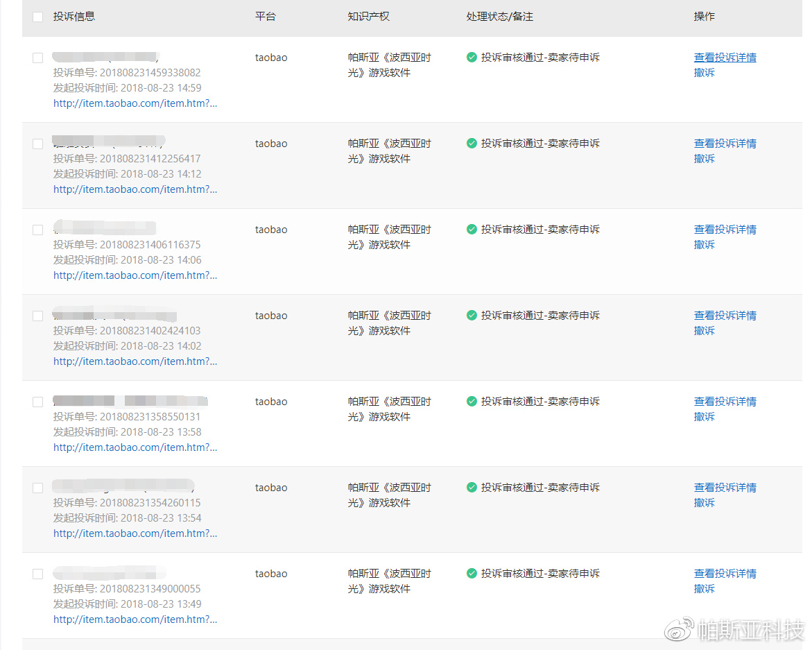Withdraw via 撤诉 for complaint 201808231358550131
Viewport: 812px width, 650px height.
coord(705,416)
